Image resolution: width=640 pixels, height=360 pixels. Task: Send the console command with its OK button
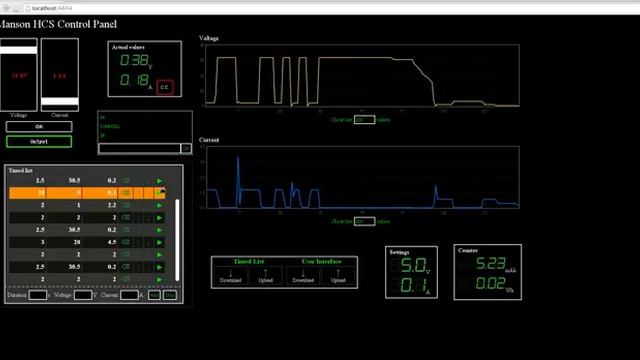[186, 148]
